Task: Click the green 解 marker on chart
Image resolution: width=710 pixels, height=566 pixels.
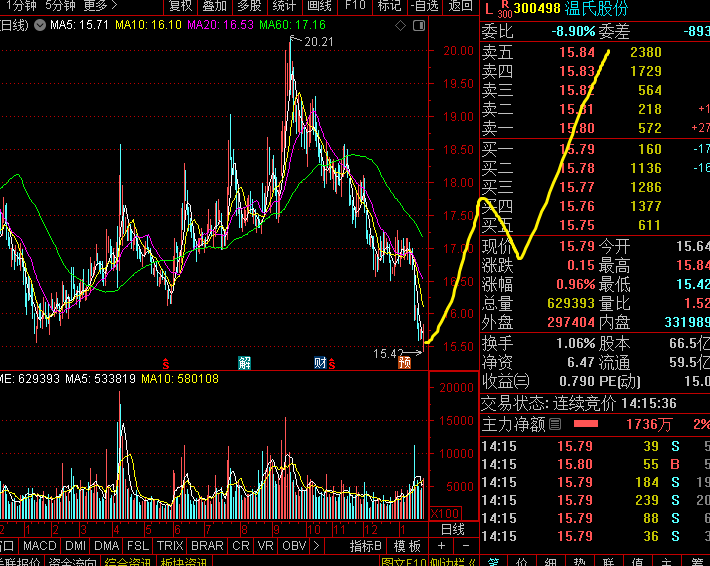Action: click(x=245, y=363)
